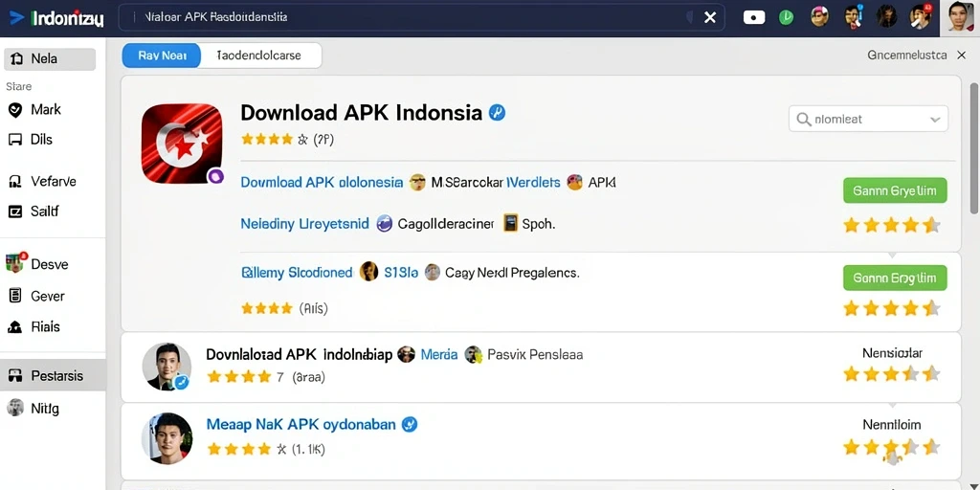Click the Nennlloim label

point(892,425)
